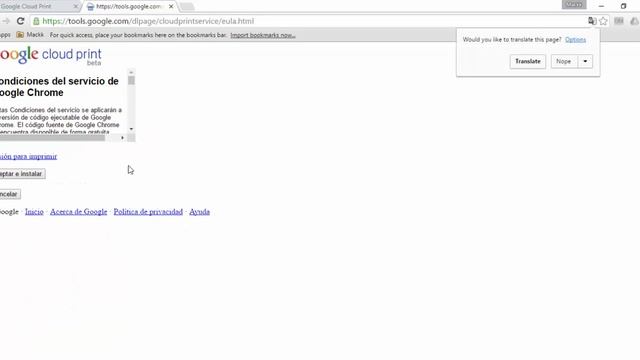Image resolution: width=640 pixels, height=360 pixels.
Task: Bookmark this page with the star icon
Action: pos(603,21)
